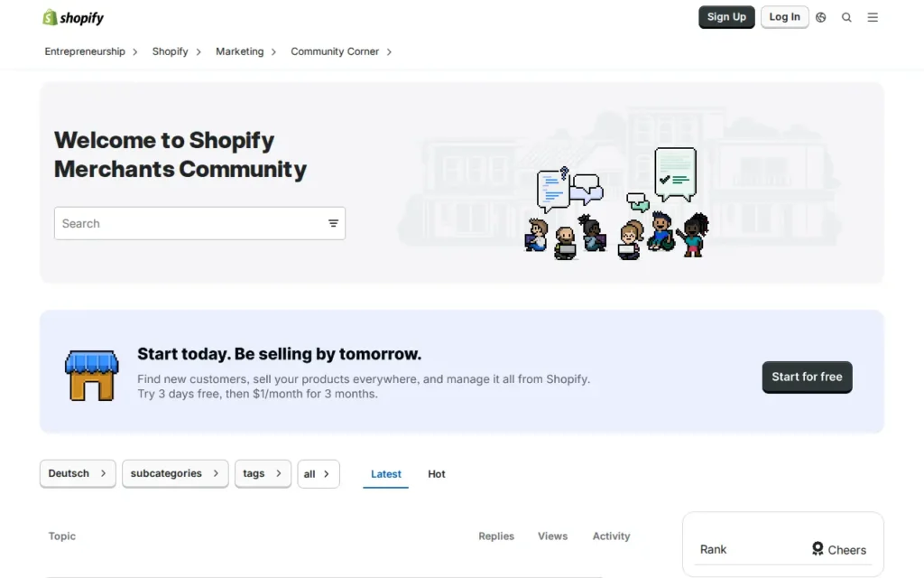Click the blue storefront icon
Screen dimensions: 924x578
pyautogui.click(x=91, y=376)
